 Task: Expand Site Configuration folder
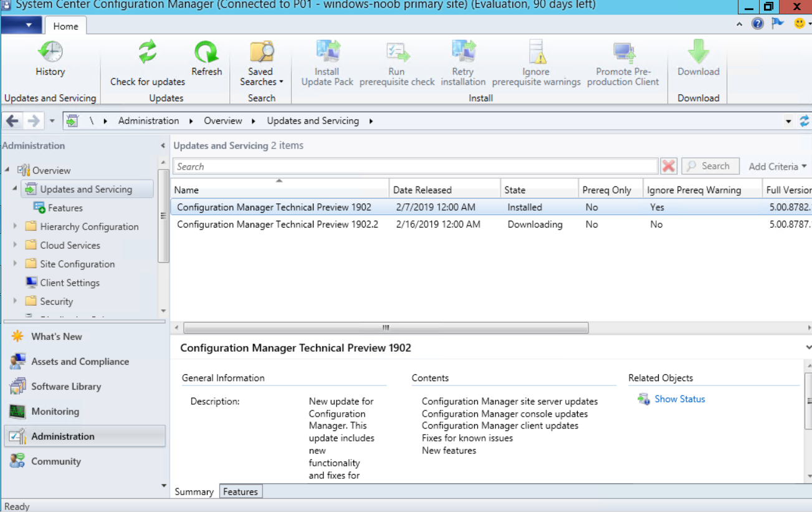[x=15, y=264]
